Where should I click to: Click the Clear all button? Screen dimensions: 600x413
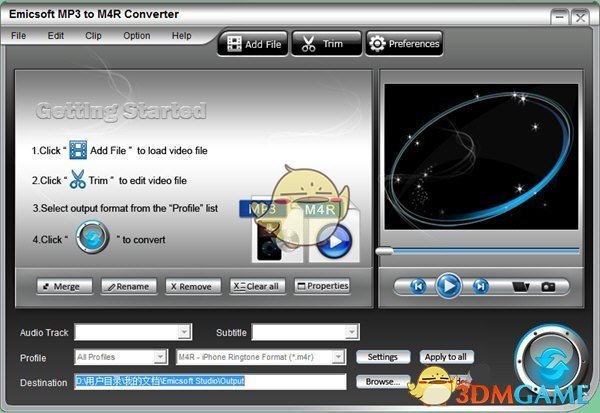[x=258, y=286]
